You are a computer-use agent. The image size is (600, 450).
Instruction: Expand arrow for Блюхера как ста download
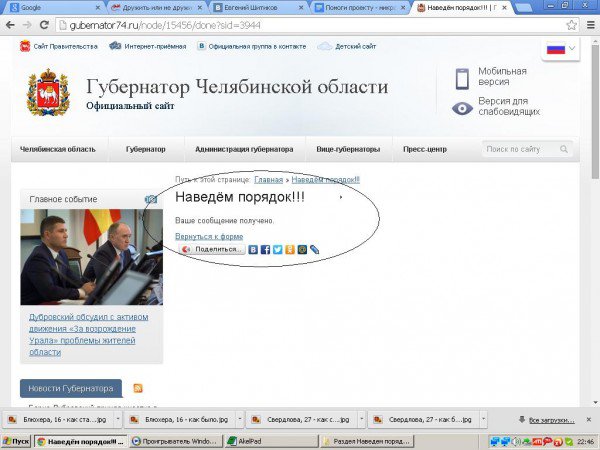[117, 420]
